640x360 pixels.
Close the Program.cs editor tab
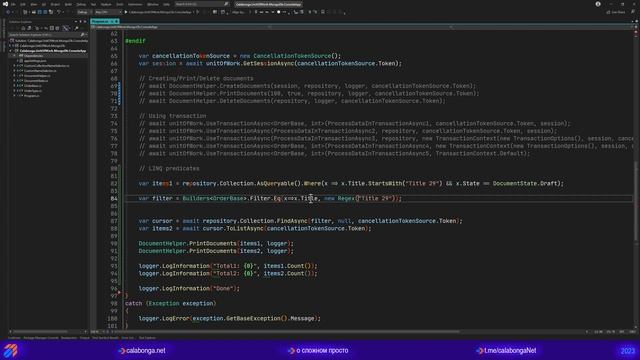[116, 21]
